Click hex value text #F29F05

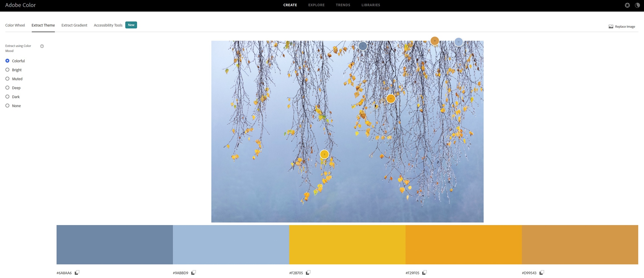point(412,273)
